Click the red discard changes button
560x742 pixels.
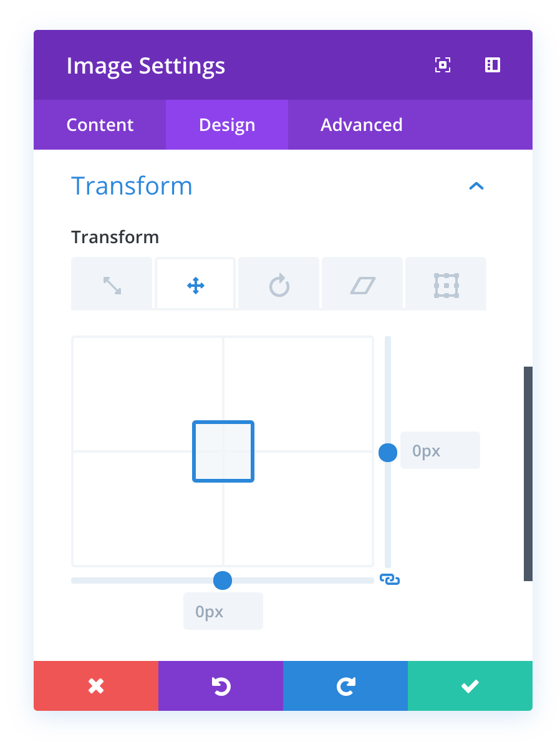pos(96,686)
